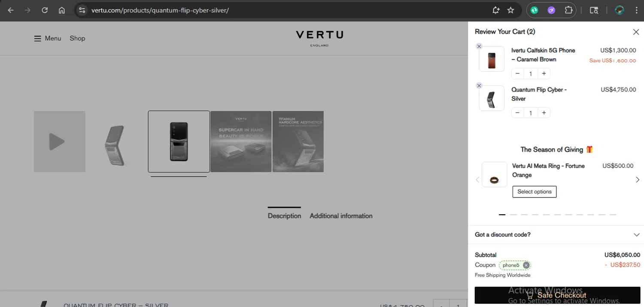Switch to the Additional information tab
This screenshot has width=644, height=307.
pos(341,216)
